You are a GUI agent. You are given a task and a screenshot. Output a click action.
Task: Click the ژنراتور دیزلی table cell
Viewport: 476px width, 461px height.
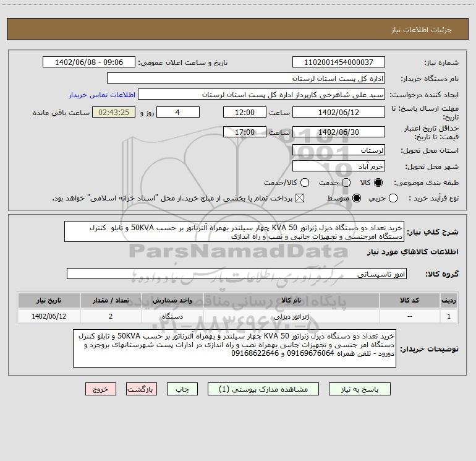(291, 316)
